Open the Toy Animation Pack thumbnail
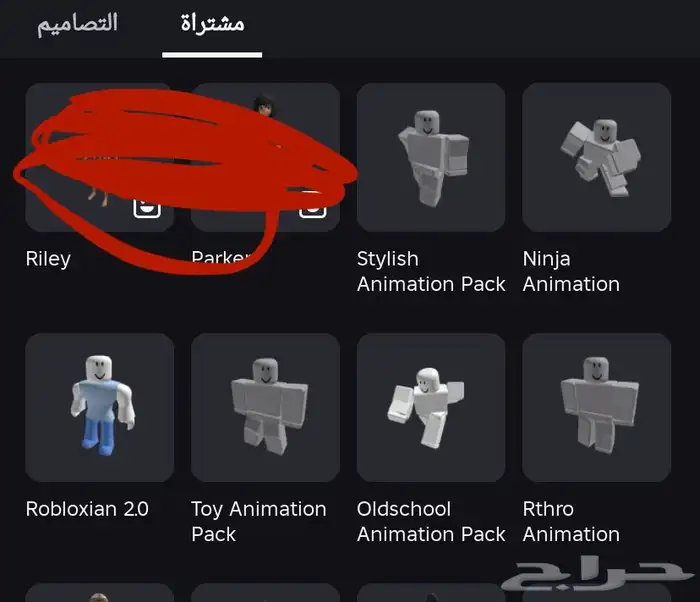700x602 pixels. click(x=265, y=407)
